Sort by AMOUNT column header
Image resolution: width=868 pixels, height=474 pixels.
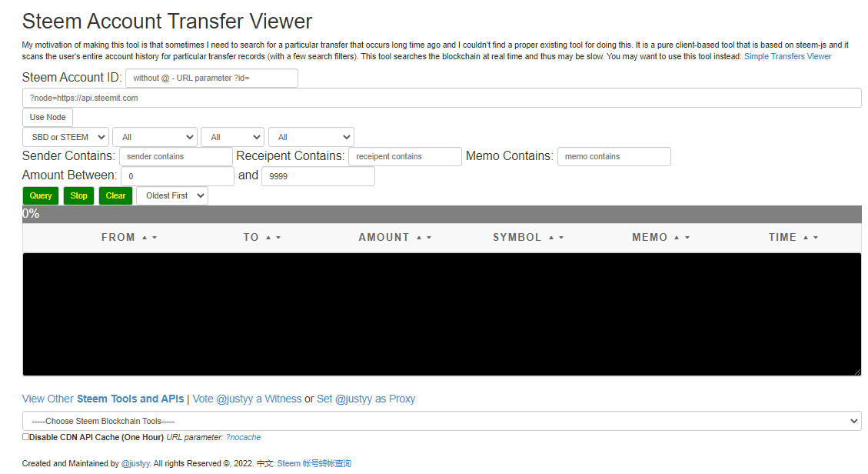pos(384,237)
